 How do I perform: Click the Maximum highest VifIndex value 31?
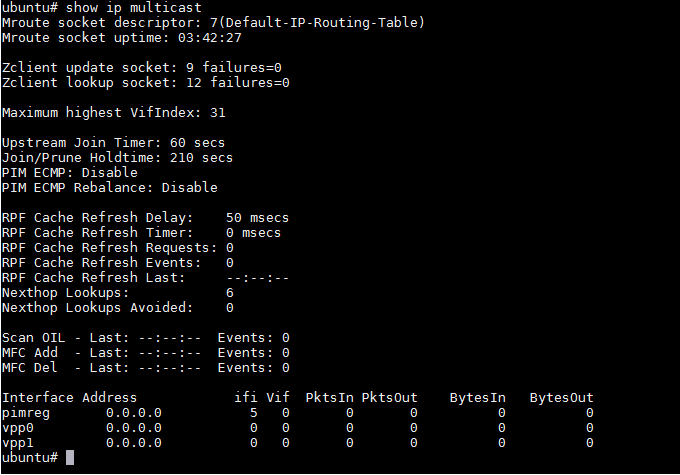(x=217, y=112)
